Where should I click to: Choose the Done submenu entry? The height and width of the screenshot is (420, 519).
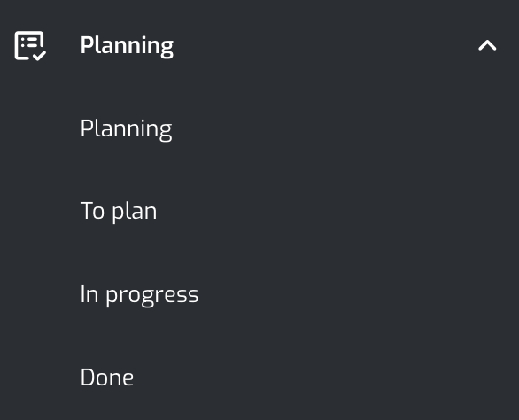[x=107, y=377]
